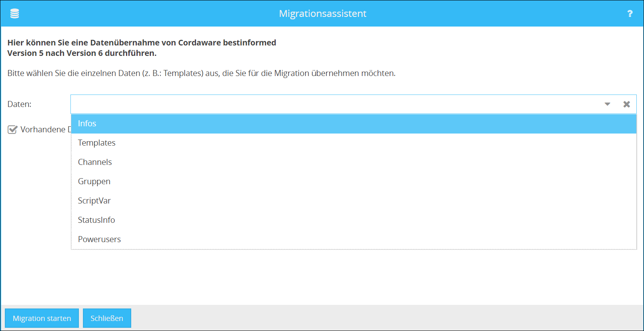The image size is (644, 331).
Task: Select the Gruppen option
Action: (354, 181)
